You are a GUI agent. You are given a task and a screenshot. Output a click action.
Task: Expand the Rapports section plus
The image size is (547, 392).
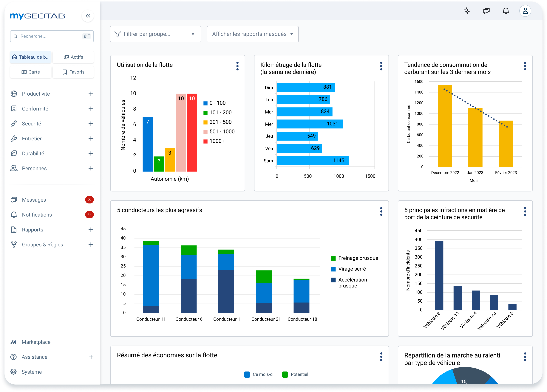point(91,230)
